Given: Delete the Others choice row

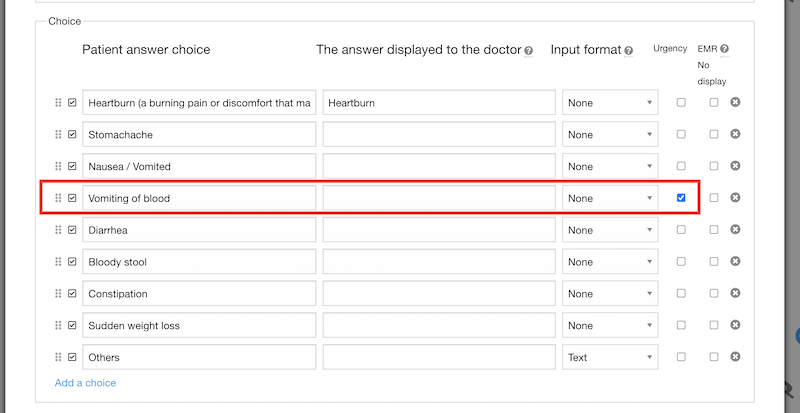Looking at the screenshot, I should pos(735,356).
